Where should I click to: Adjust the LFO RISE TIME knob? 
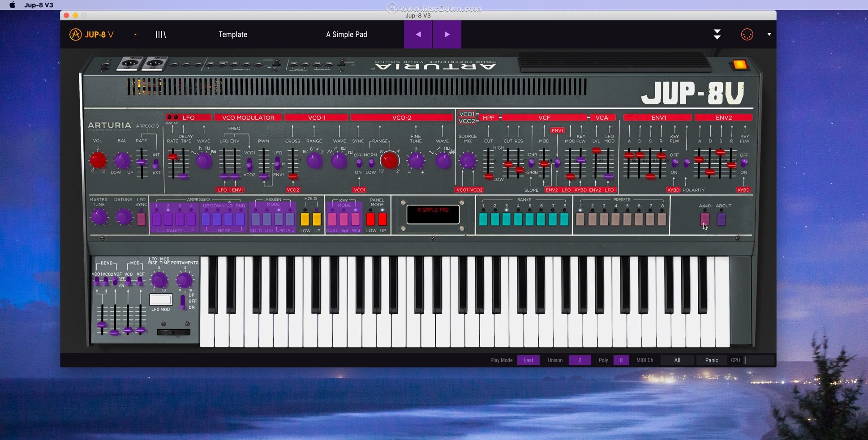pyautogui.click(x=159, y=280)
